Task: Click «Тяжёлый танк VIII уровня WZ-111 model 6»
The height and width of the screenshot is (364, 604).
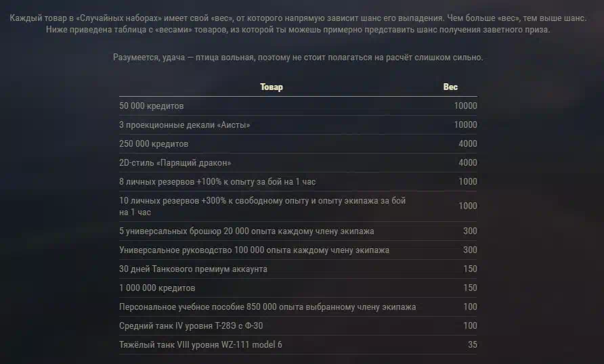Action: [200, 345]
